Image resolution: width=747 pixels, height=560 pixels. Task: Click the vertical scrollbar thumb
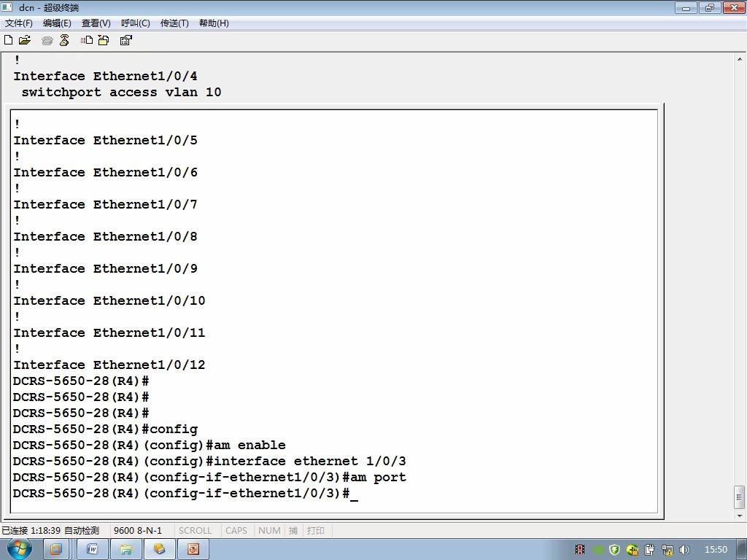740,497
